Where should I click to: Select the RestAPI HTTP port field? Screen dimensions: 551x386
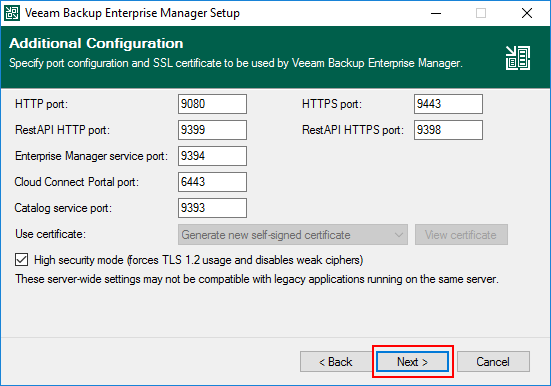(x=212, y=130)
